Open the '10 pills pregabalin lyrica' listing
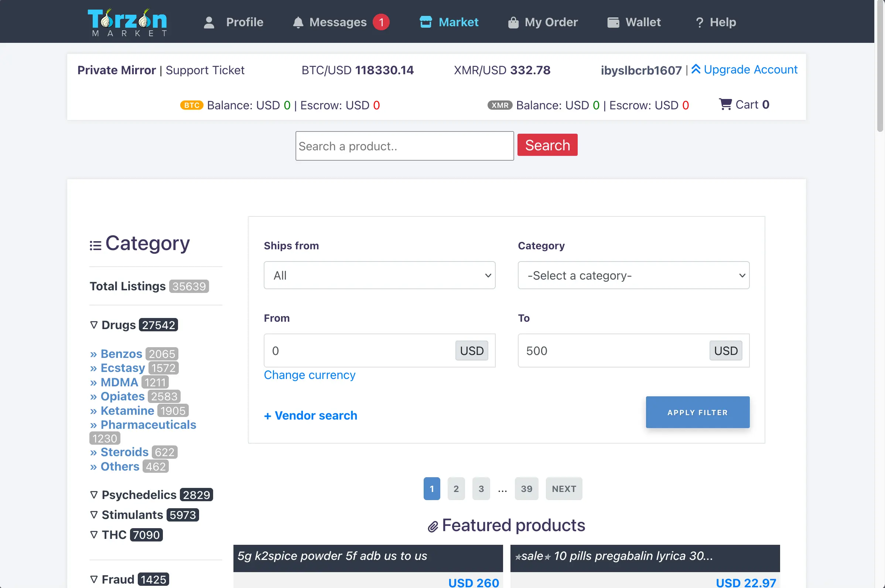The height and width of the screenshot is (588, 885). (x=614, y=556)
